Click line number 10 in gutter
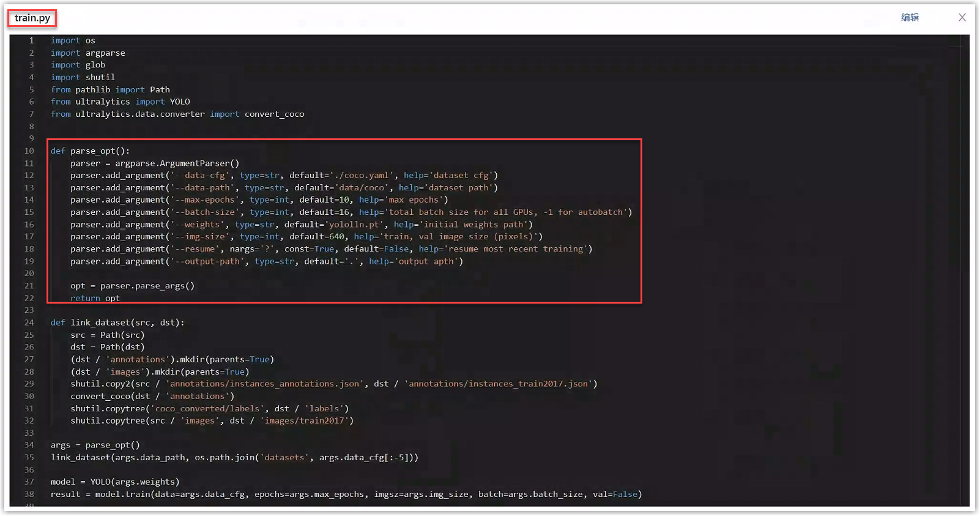The width and height of the screenshot is (980, 516). tap(29, 151)
